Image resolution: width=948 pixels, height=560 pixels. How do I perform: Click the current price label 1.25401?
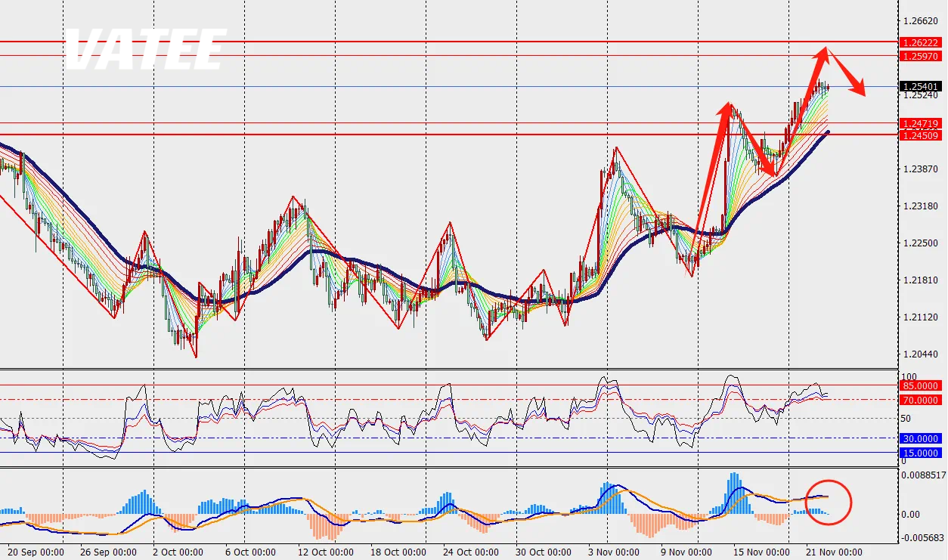[922, 87]
